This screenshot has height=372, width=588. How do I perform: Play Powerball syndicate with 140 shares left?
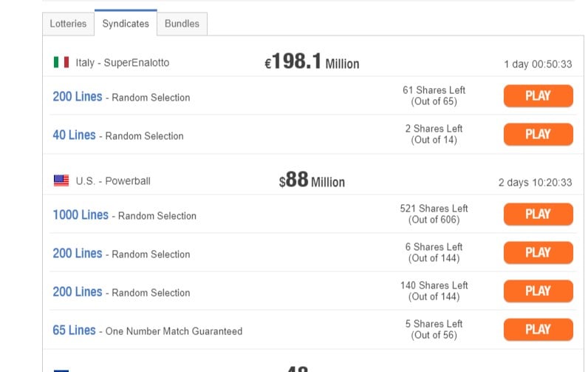point(538,291)
